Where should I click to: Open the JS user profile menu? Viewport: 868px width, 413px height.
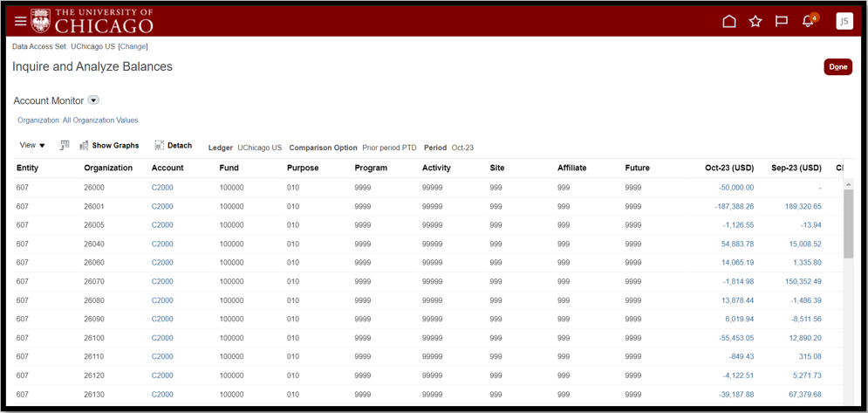[x=844, y=21]
